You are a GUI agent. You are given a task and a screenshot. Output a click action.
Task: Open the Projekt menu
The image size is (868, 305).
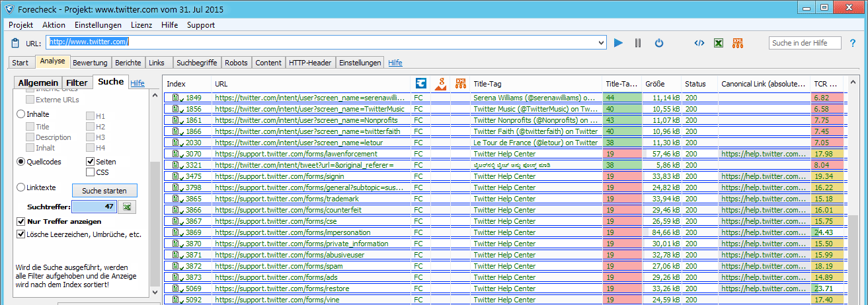(x=20, y=25)
